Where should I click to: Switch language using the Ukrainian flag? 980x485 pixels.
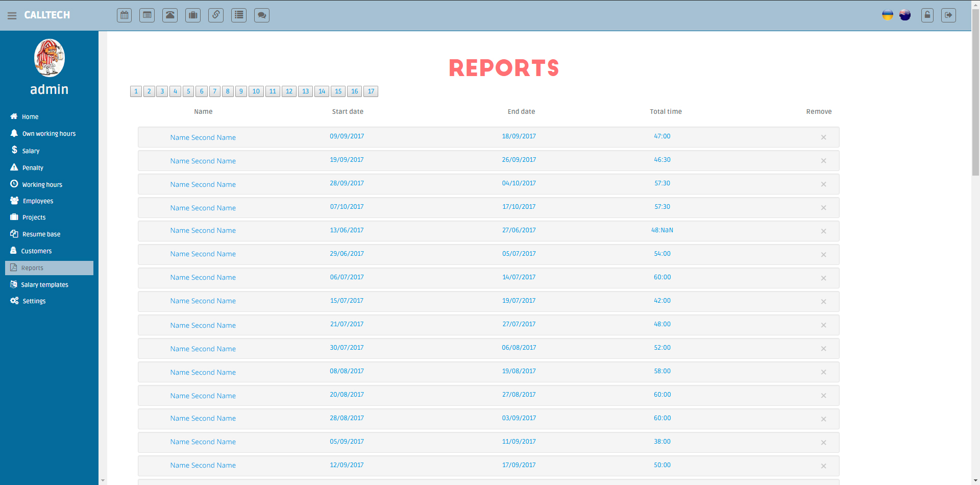[x=888, y=15]
